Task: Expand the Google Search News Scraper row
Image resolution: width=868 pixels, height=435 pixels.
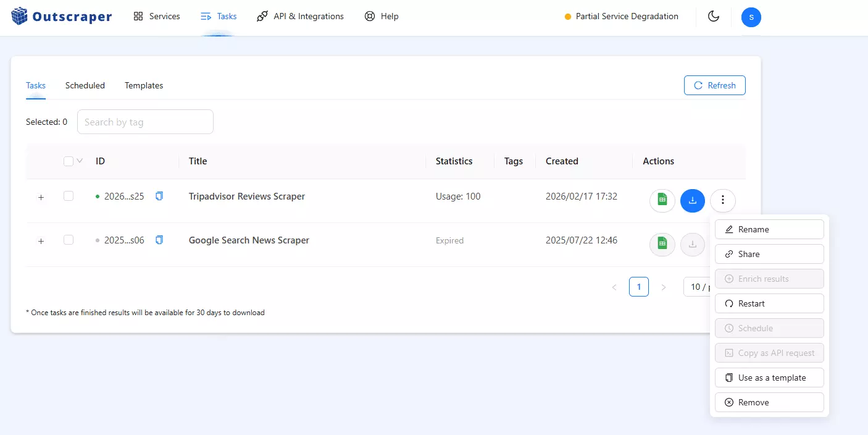Action: [x=41, y=241]
